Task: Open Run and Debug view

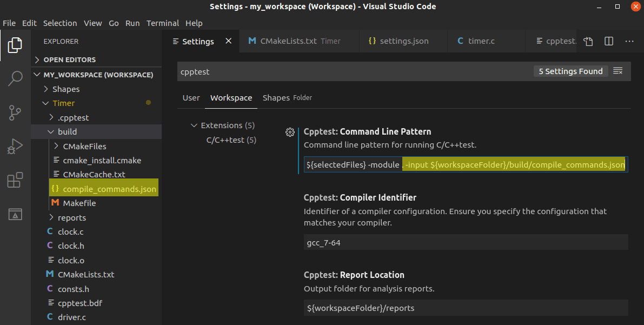Action: point(15,146)
